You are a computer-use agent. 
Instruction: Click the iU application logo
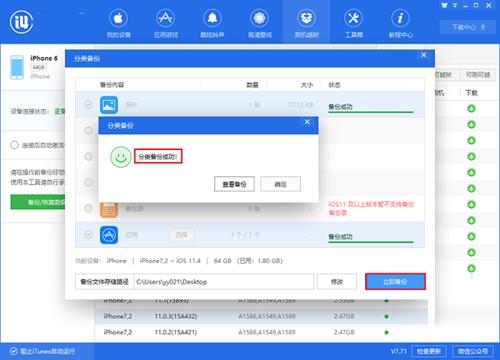[22, 22]
